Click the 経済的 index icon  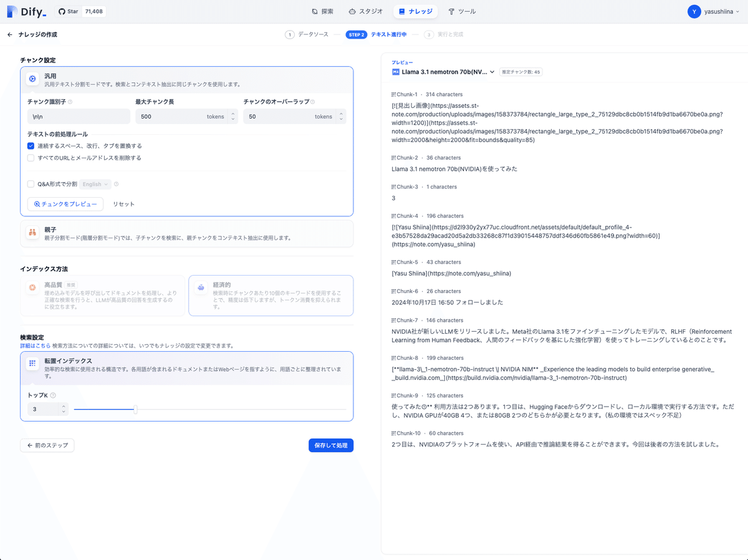pyautogui.click(x=201, y=287)
